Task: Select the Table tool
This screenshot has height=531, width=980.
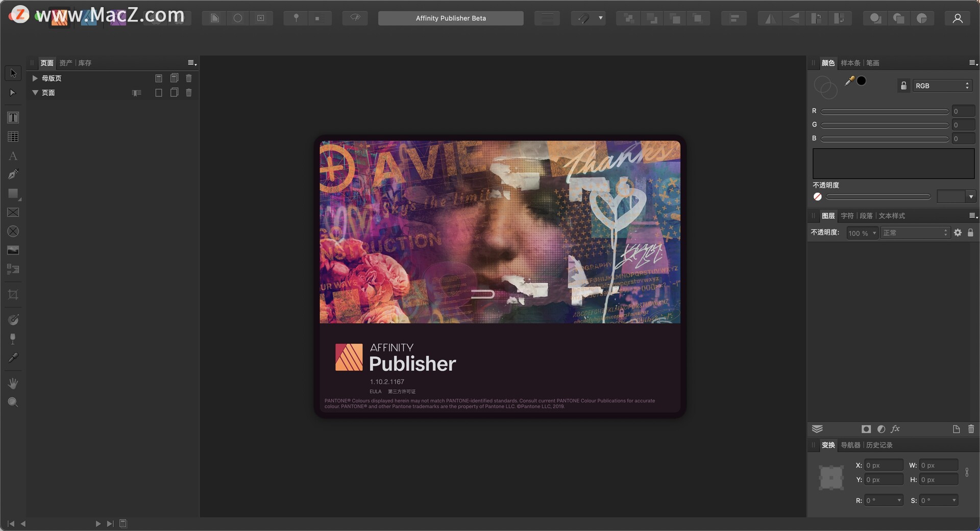Action: tap(13, 137)
